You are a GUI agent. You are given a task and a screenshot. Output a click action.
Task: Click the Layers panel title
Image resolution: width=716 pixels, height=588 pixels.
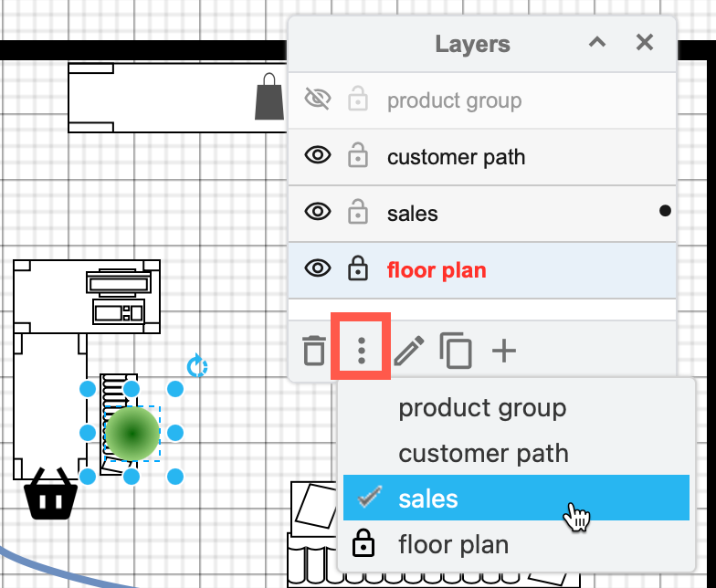pyautogui.click(x=473, y=44)
